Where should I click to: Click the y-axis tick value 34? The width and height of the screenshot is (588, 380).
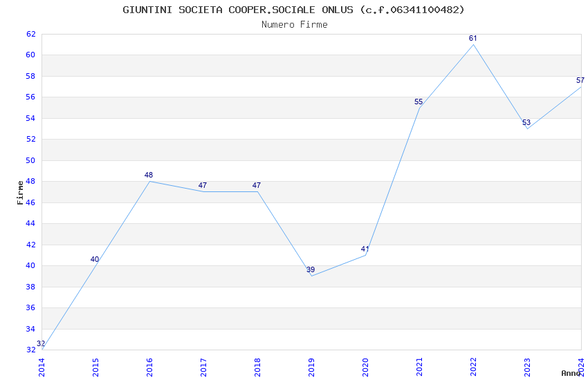(30, 329)
